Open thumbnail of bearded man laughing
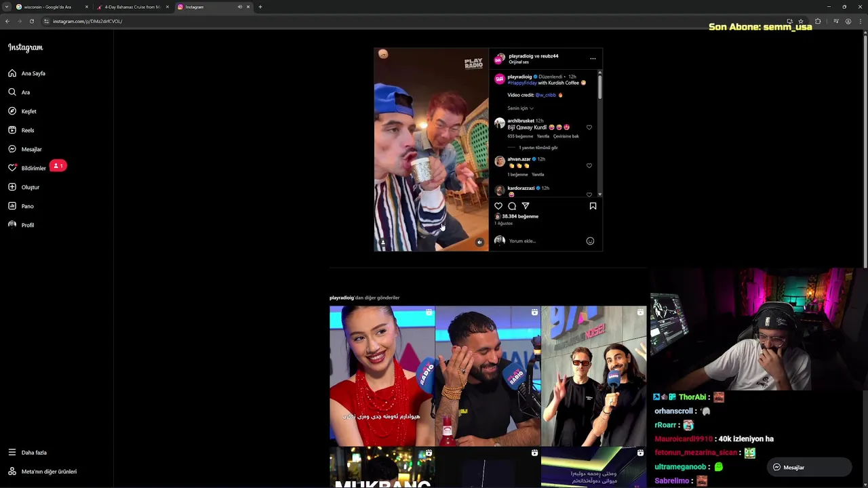The height and width of the screenshot is (488, 868). [x=488, y=376]
